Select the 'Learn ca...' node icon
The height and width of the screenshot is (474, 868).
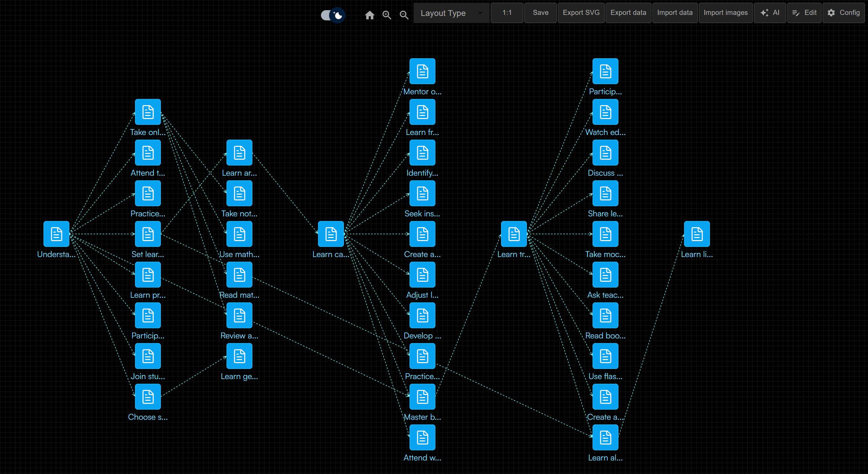331,234
